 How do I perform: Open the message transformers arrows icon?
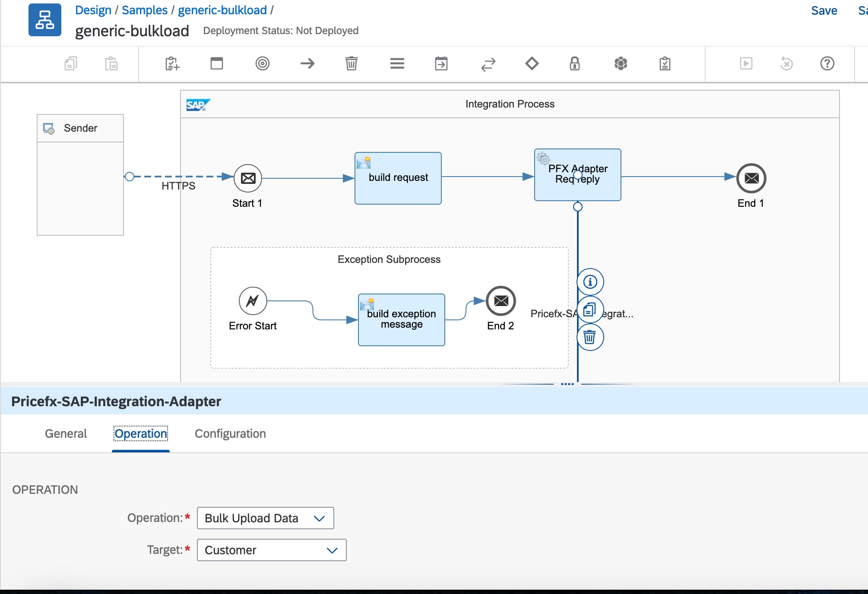pos(488,64)
